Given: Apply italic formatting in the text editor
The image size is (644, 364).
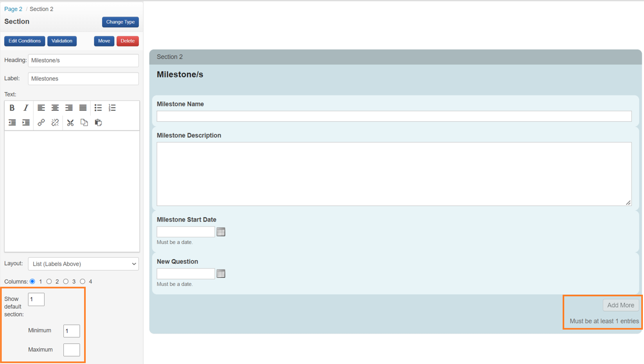Looking at the screenshot, I should point(26,108).
